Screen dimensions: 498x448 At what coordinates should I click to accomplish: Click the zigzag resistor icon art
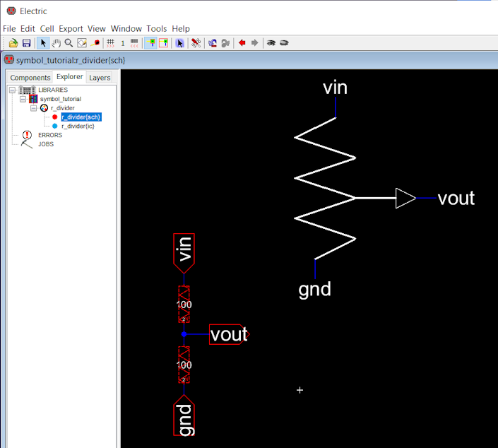(x=325, y=189)
